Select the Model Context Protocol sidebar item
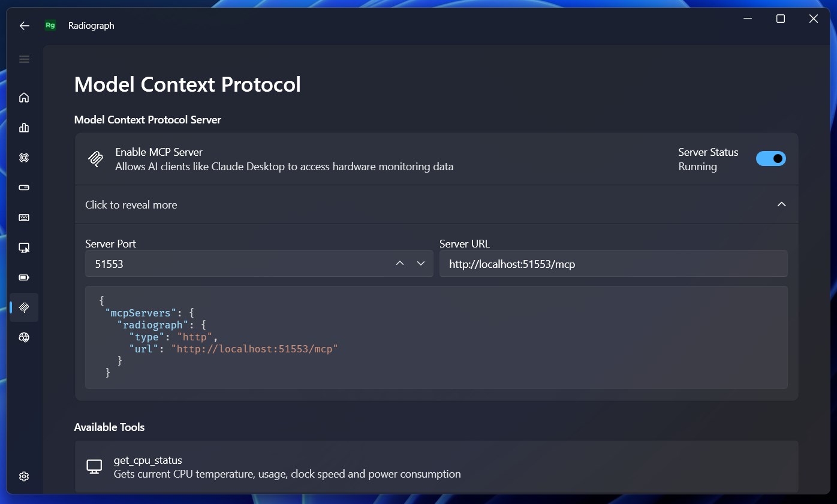 [24, 307]
